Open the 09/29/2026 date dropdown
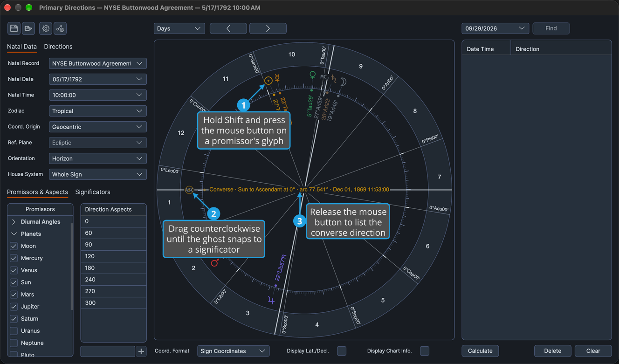619x364 pixels. click(x=495, y=28)
